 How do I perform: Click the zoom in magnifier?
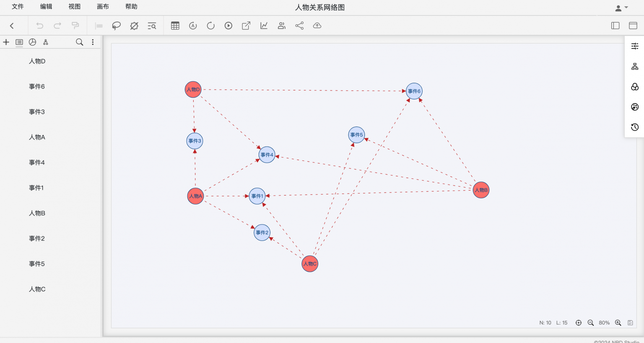click(x=618, y=323)
